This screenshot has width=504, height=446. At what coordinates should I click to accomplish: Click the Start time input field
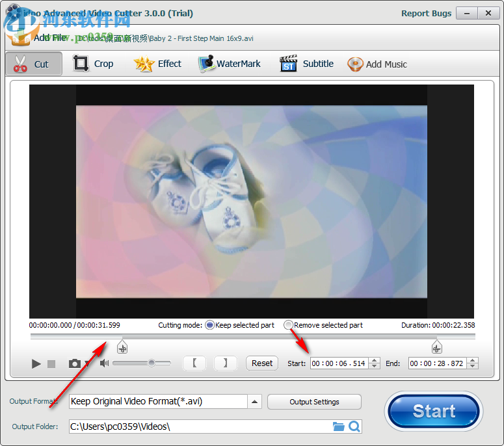coord(339,363)
